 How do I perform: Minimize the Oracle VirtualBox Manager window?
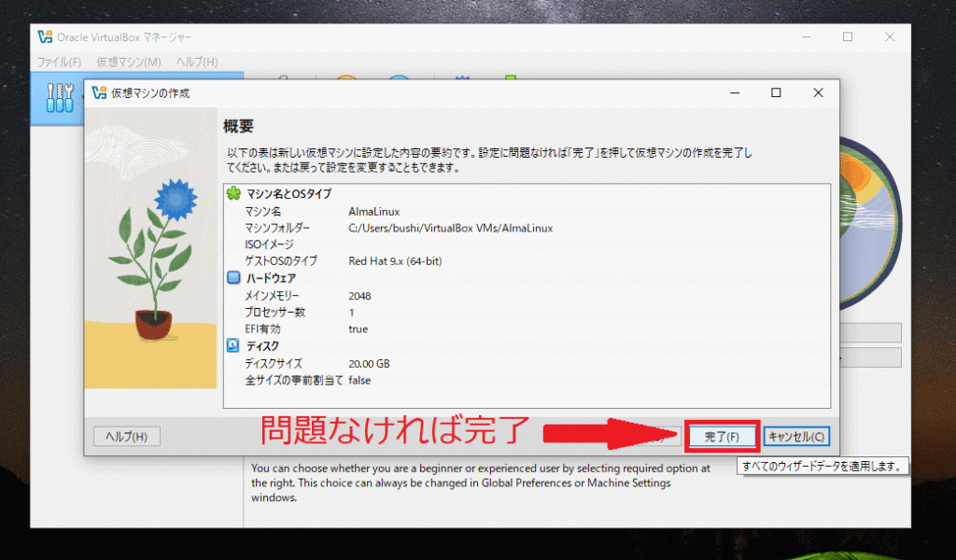[x=806, y=37]
